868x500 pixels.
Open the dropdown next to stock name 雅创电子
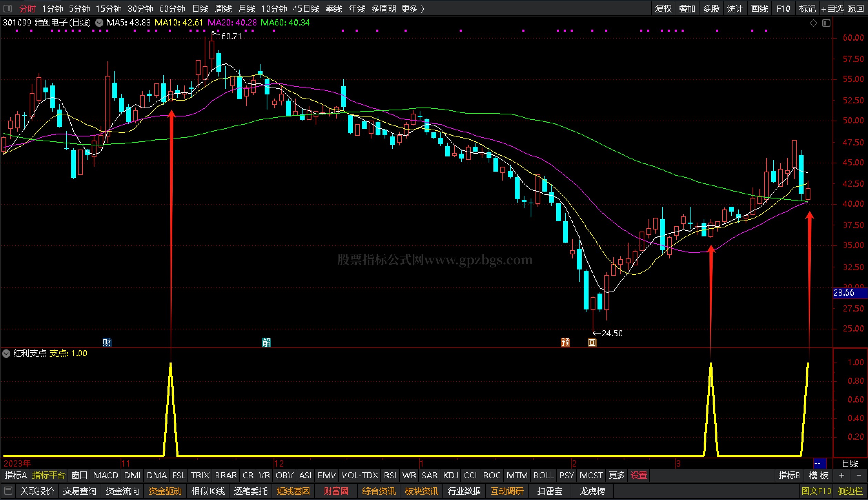(x=99, y=23)
